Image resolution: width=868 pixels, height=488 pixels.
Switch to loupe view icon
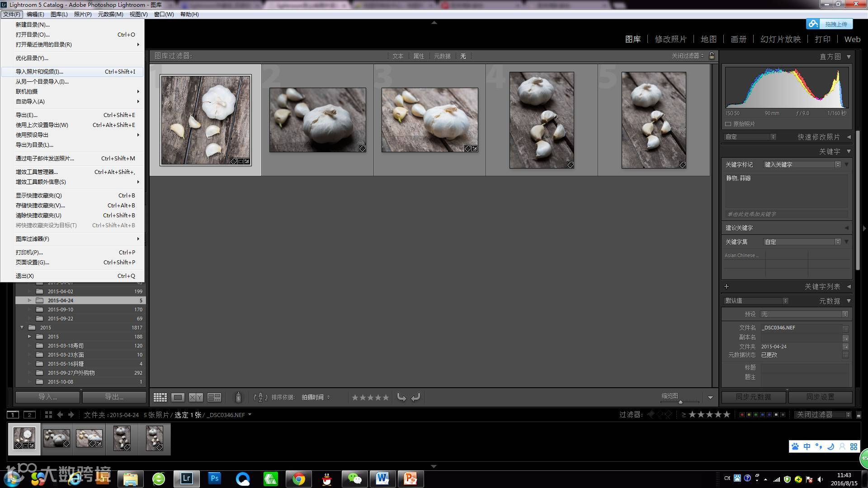click(x=178, y=397)
